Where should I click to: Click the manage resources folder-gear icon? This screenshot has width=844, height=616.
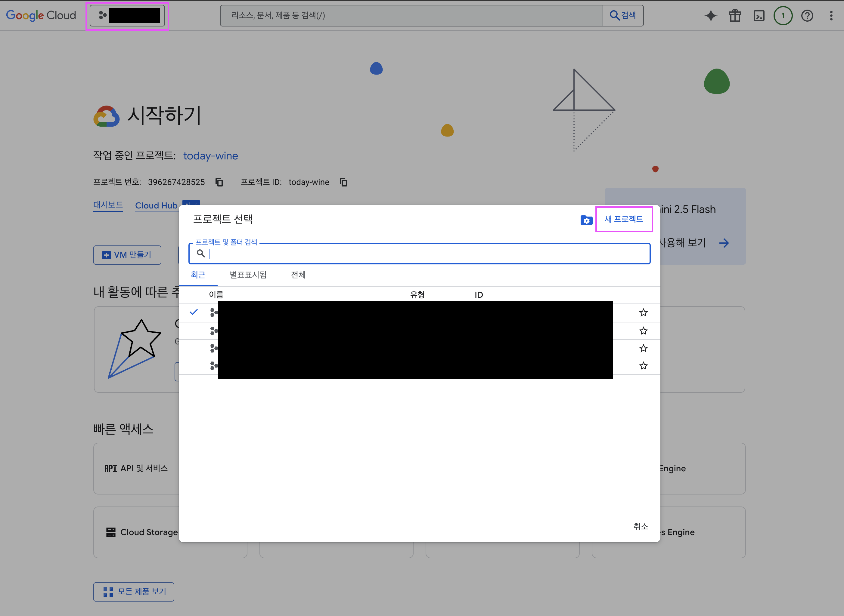pyautogui.click(x=586, y=220)
